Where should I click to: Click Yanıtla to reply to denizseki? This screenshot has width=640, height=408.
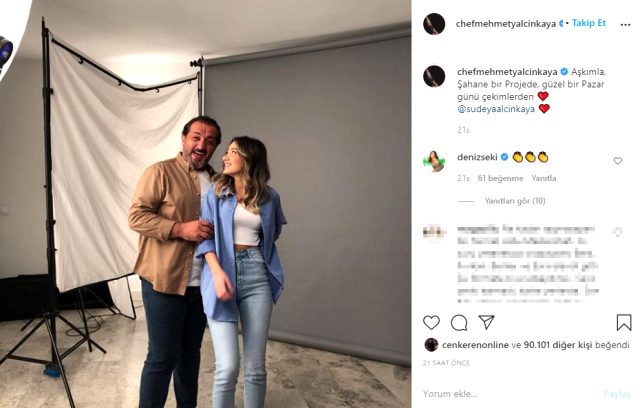tap(544, 178)
